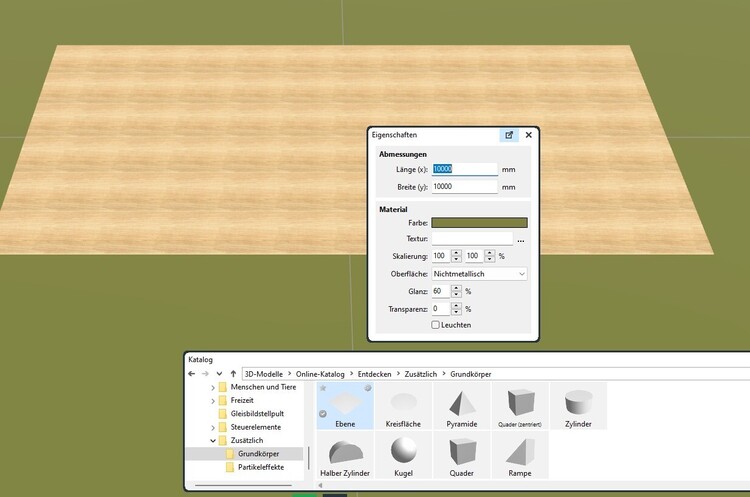Click the Katalog tree vertical scrollbar
The width and height of the screenshot is (750, 497).
pyautogui.click(x=309, y=458)
